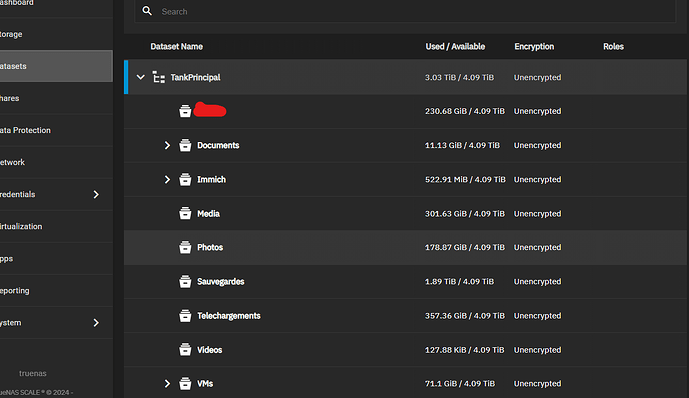Click the 71.1 GiB / 4.09 TiB value
Viewport: 689px width, 398px height.
[460, 384]
